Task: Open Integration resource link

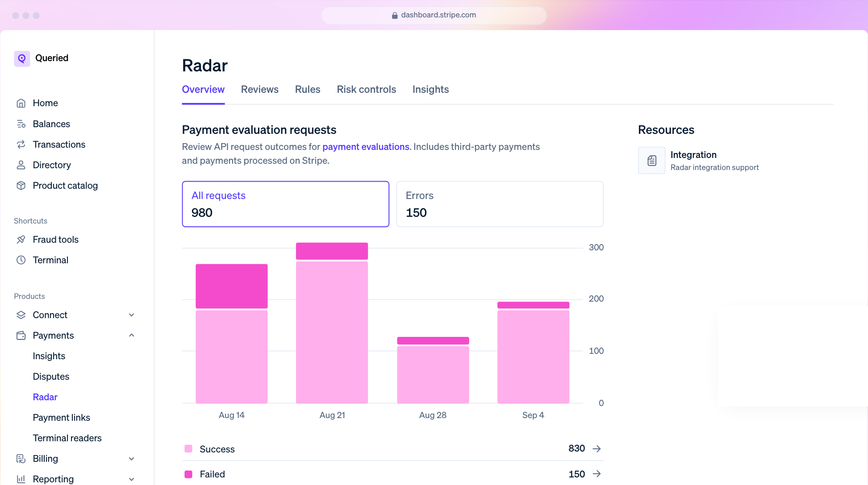Action: 699,161
